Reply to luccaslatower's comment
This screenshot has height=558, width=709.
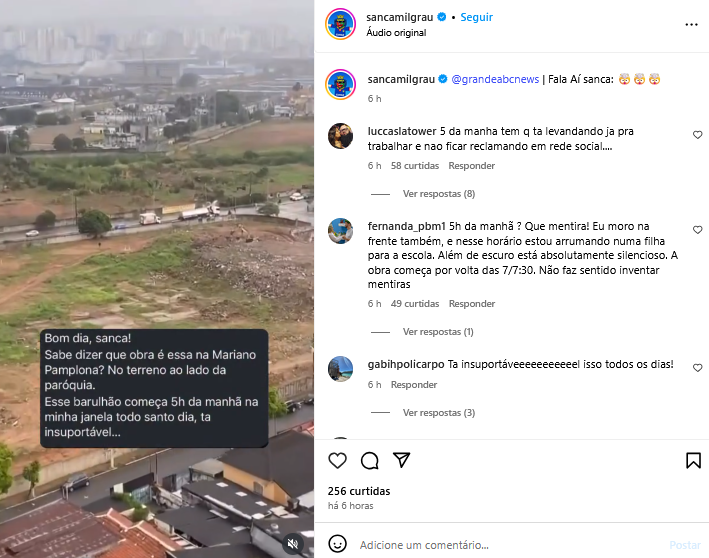tap(472, 166)
